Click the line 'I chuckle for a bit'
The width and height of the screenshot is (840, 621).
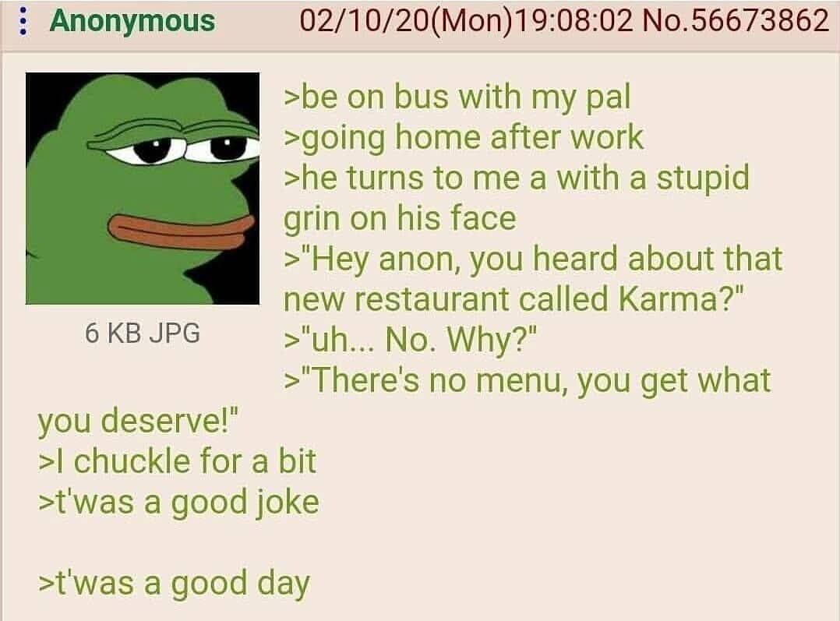[178, 462]
